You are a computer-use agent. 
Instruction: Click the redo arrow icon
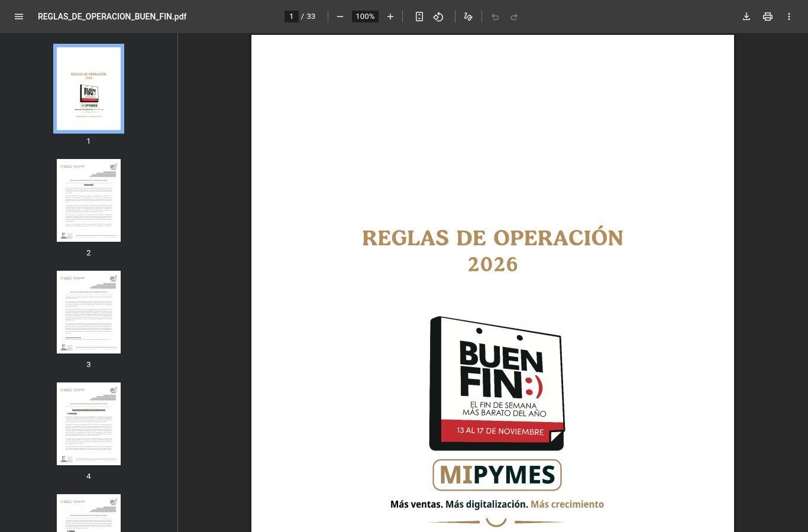point(514,17)
